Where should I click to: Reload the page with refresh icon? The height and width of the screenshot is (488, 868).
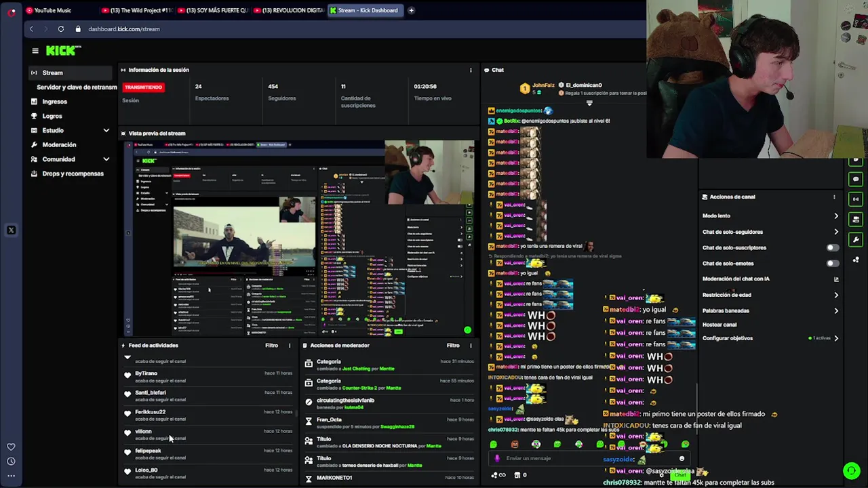[x=61, y=29]
